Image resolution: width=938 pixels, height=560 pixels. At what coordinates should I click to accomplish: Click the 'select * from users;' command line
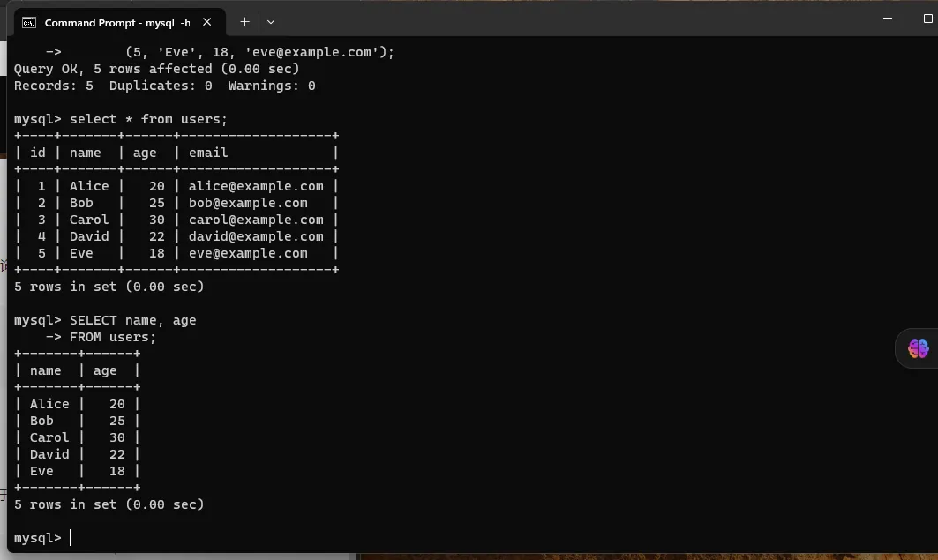(x=148, y=119)
